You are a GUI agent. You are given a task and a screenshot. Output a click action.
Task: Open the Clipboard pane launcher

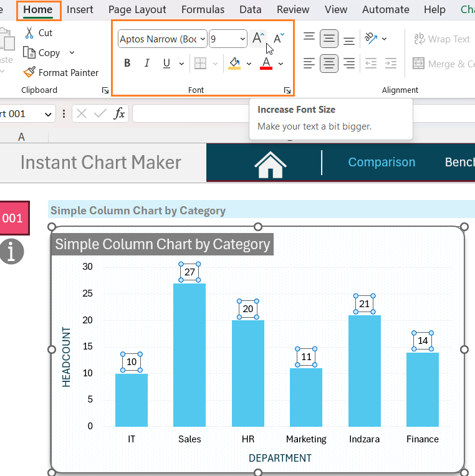point(105,90)
